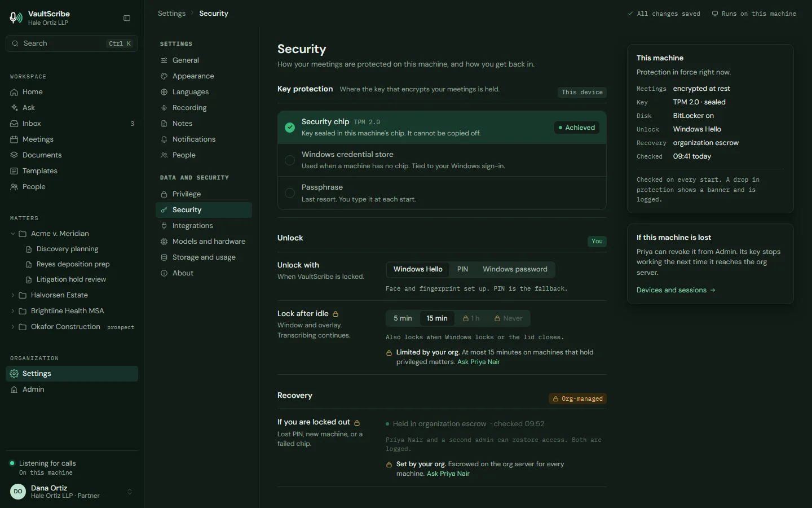Image resolution: width=812 pixels, height=508 pixels.
Task: Switch unlock method to Windows password
Action: tap(515, 269)
